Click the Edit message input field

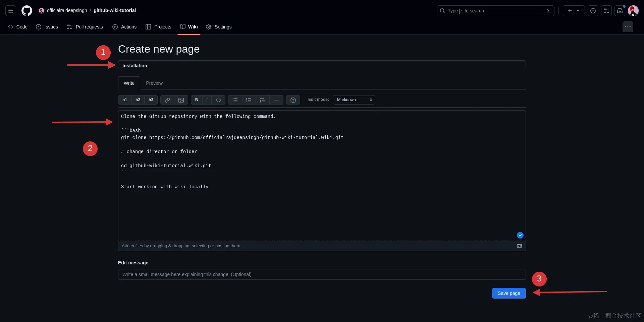322,274
